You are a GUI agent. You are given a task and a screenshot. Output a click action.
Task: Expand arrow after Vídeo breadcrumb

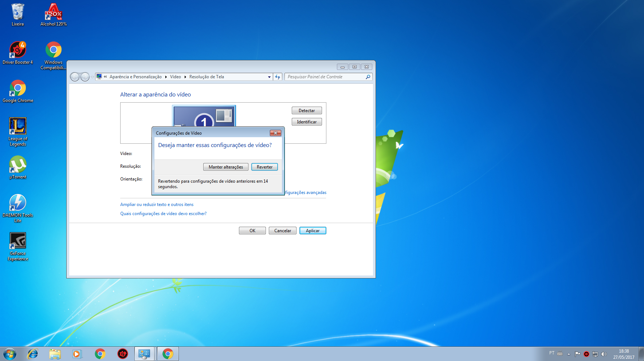point(185,77)
